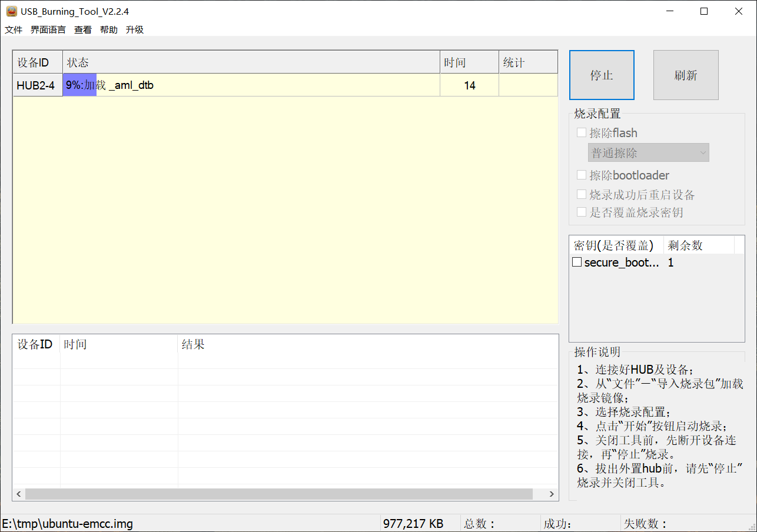The width and height of the screenshot is (757, 532).
Task: Select the HUB2-4 device row
Action: (285, 85)
